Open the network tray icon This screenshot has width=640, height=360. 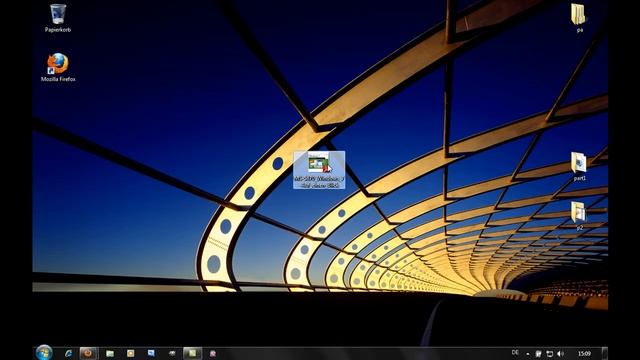[x=550, y=353]
